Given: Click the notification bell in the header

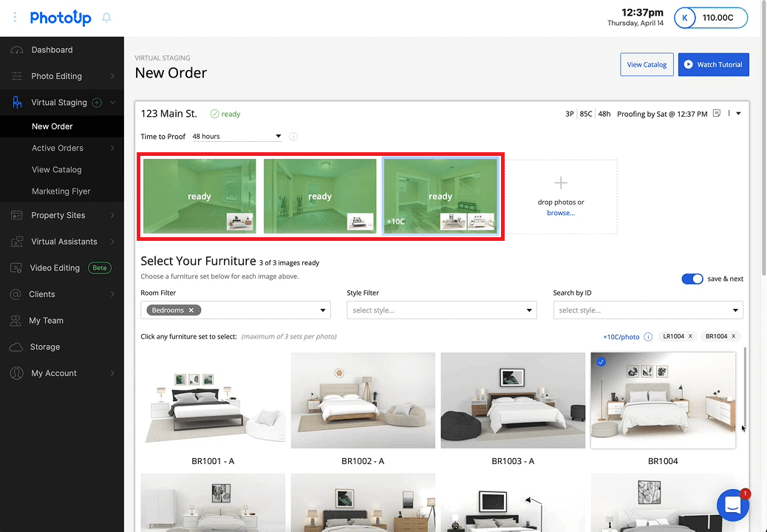Looking at the screenshot, I should tap(106, 17).
